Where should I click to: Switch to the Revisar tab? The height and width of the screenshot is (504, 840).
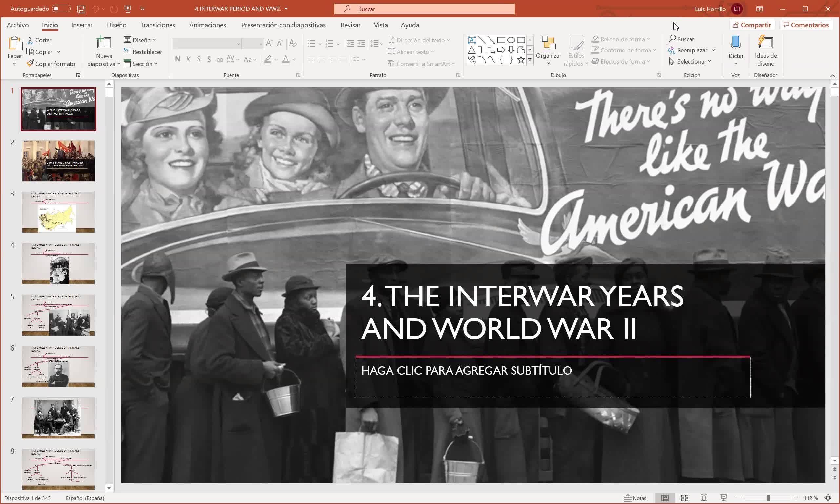point(350,25)
